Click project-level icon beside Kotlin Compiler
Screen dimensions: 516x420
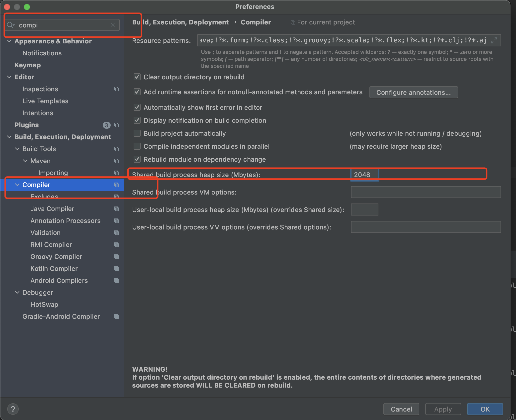(x=116, y=269)
